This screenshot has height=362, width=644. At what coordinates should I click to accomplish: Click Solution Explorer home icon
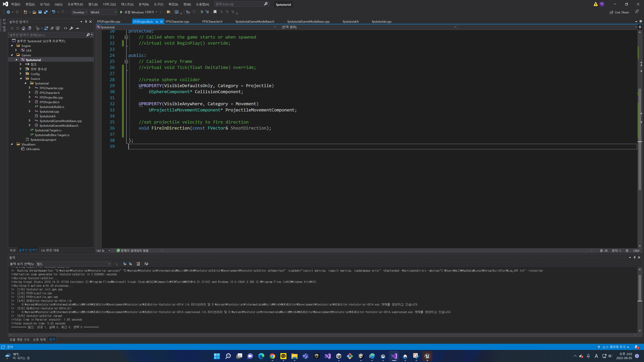pos(23,28)
